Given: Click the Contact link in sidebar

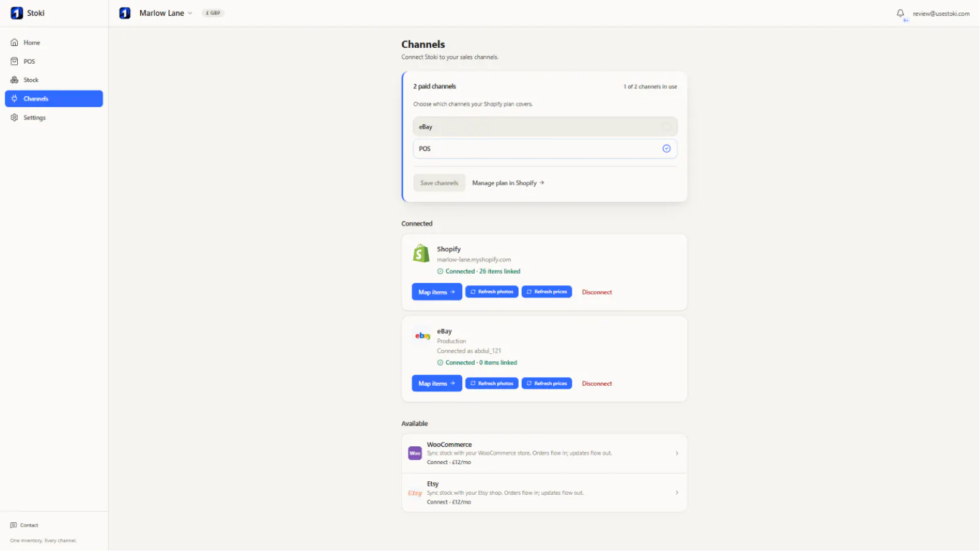Looking at the screenshot, I should 24,525.
